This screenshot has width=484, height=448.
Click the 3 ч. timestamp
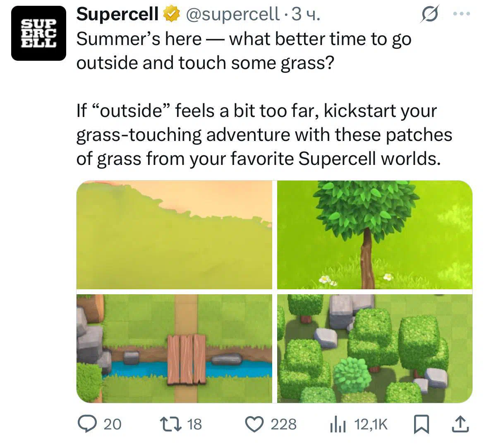click(x=306, y=14)
